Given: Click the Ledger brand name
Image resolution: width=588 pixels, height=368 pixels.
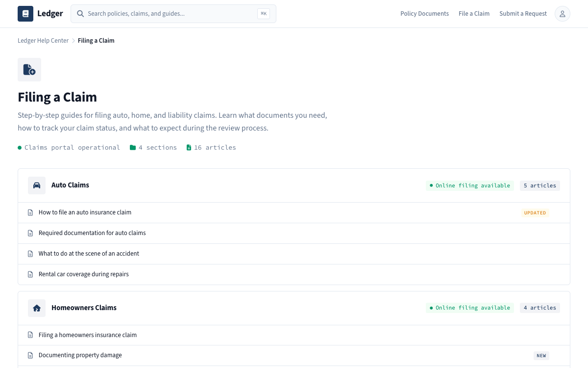Looking at the screenshot, I should 50,14.
